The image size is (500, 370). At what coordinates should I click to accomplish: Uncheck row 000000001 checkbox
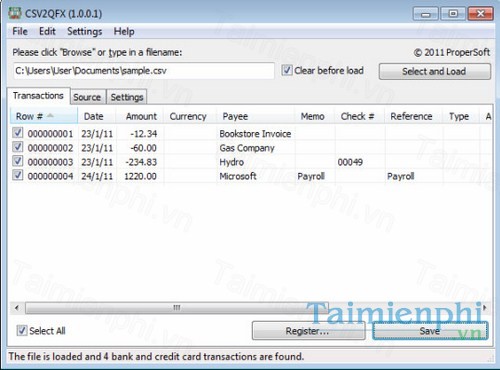(x=18, y=133)
